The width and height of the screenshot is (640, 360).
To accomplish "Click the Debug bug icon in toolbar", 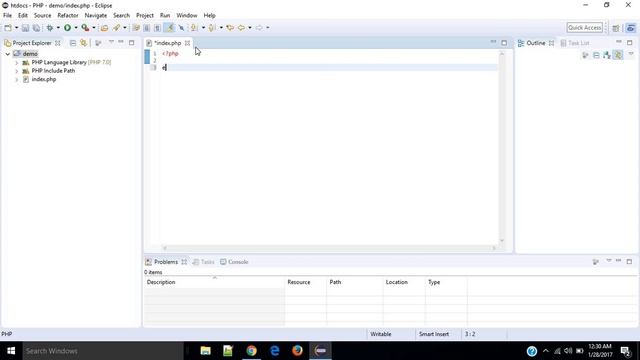I will [50, 28].
